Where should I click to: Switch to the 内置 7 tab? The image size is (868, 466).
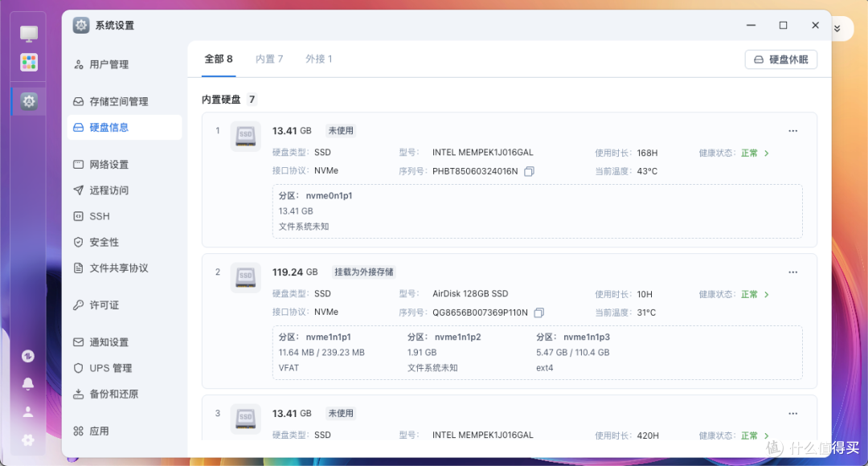(269, 59)
